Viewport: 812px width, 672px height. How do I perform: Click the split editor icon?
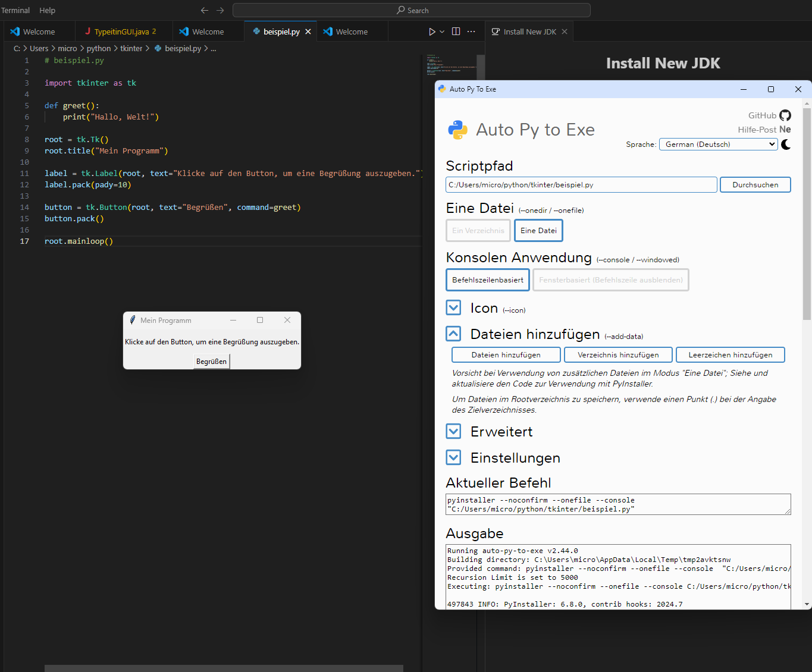click(x=456, y=32)
